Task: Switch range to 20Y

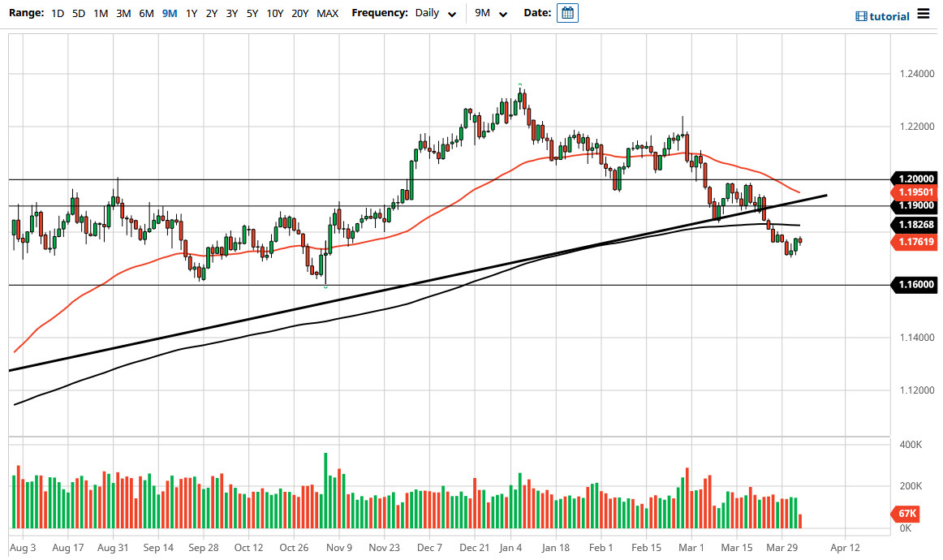Action: point(300,13)
